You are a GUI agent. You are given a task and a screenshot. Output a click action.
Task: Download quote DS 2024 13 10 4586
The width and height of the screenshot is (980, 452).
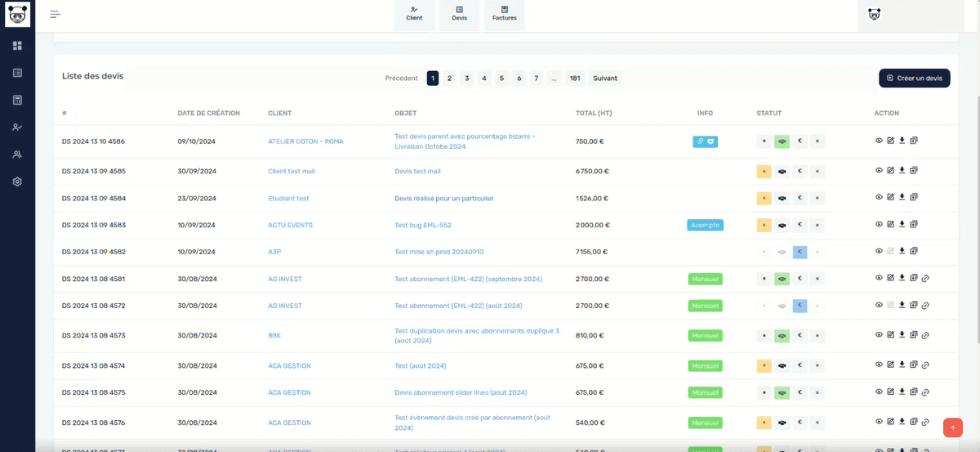pyautogui.click(x=902, y=141)
